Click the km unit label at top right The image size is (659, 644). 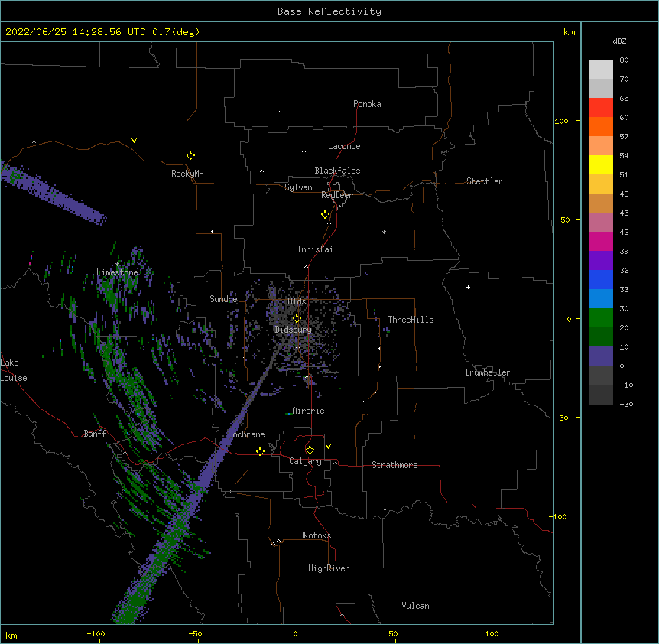[x=569, y=32]
